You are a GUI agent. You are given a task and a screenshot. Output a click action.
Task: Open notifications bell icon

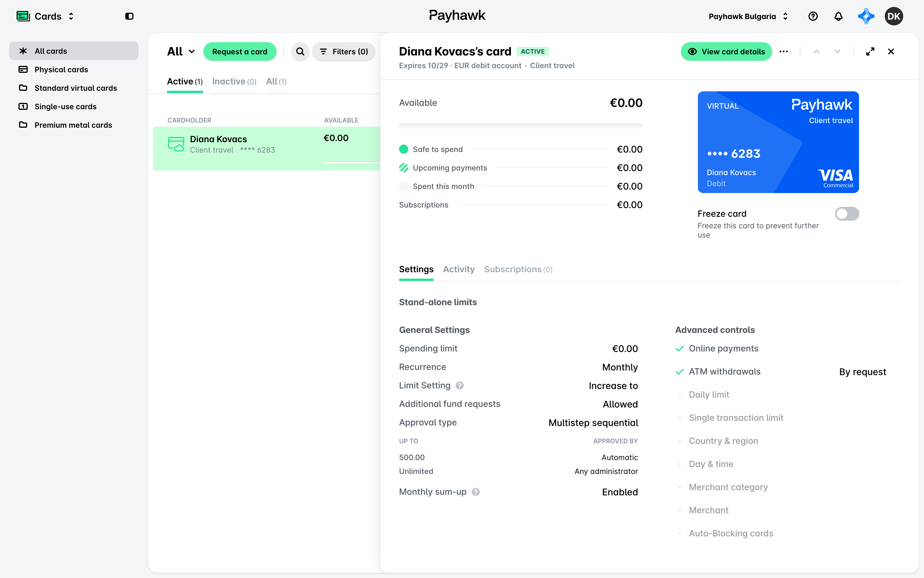coord(838,16)
